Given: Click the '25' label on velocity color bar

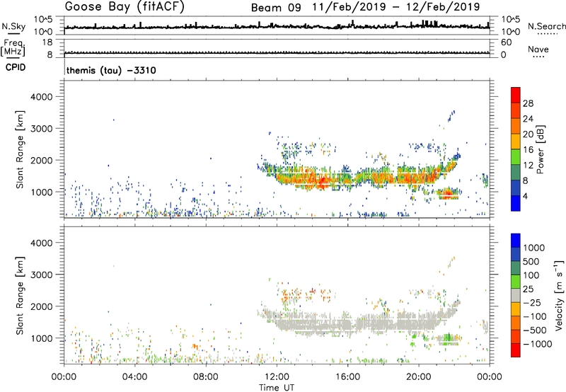Looking at the screenshot, I should tap(528, 289).
